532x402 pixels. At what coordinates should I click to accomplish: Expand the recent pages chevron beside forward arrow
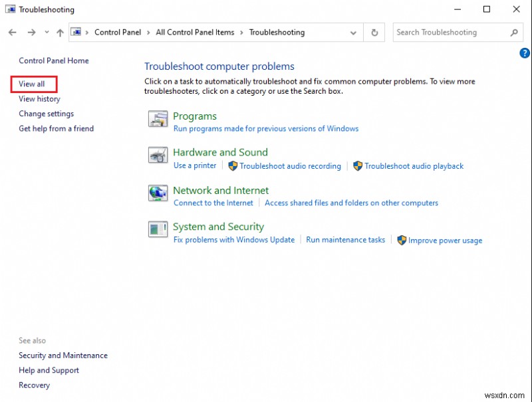(x=46, y=32)
